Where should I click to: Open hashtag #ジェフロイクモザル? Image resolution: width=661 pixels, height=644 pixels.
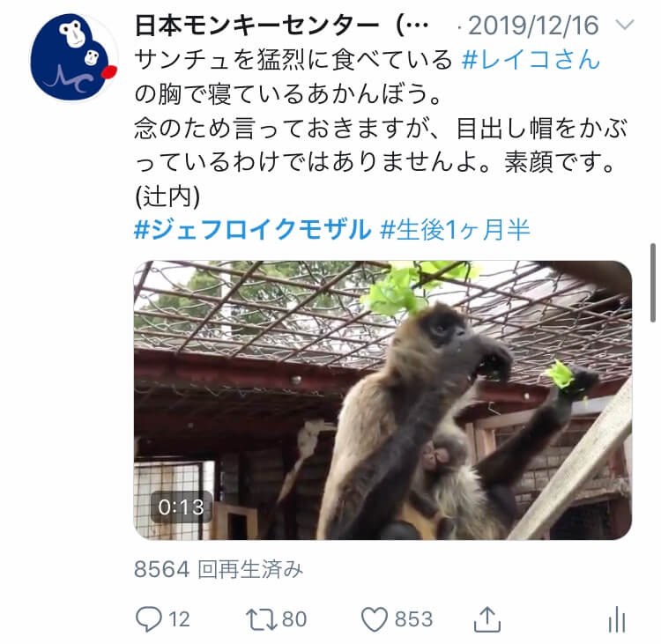pos(253,229)
